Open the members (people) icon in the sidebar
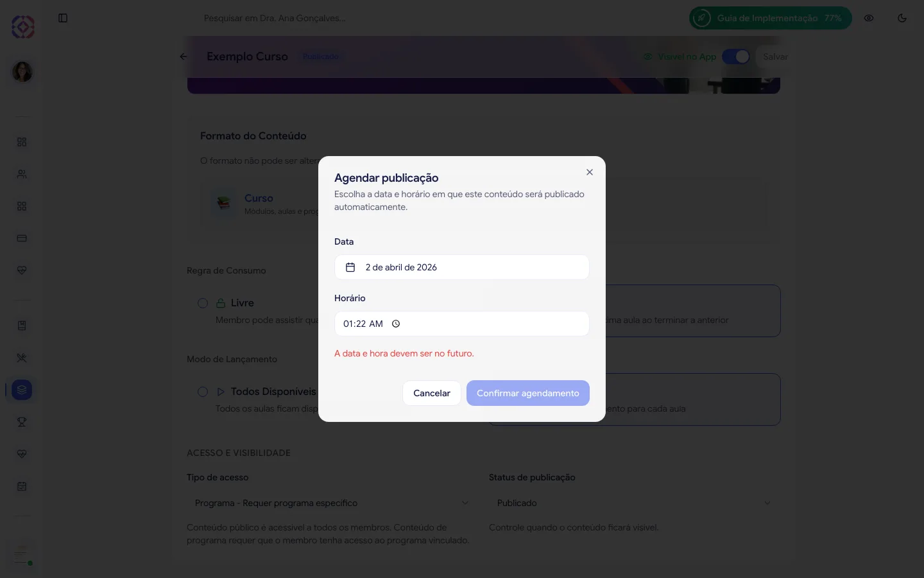The image size is (924, 578). (x=22, y=174)
